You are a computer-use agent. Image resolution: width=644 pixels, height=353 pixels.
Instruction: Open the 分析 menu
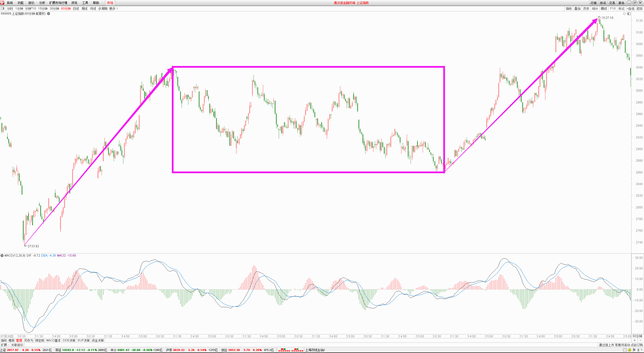(42, 3)
